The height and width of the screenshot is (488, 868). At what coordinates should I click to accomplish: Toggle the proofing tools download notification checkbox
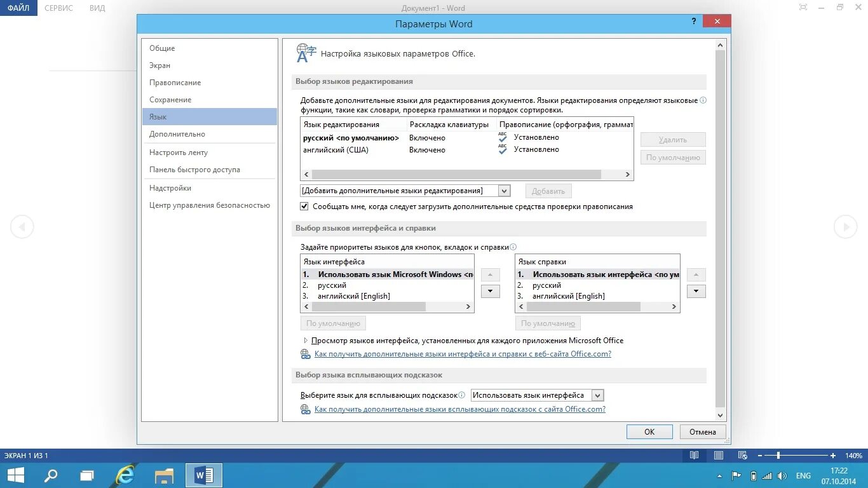[304, 207]
